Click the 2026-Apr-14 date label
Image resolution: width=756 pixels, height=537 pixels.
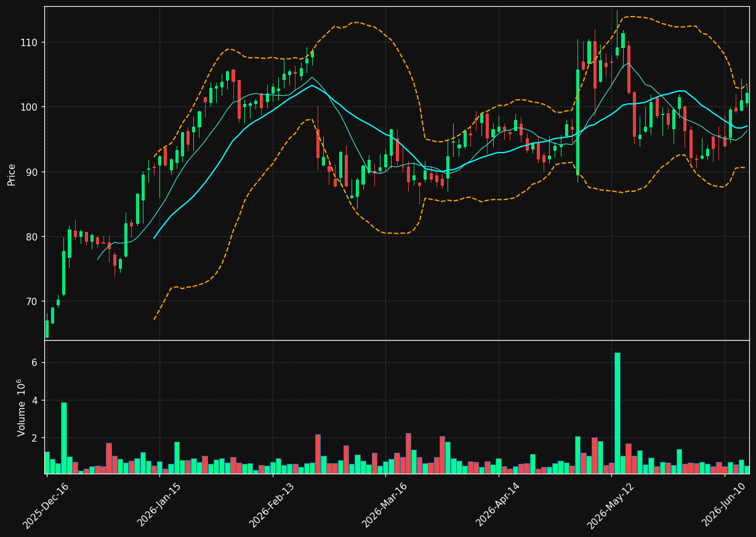(498, 506)
